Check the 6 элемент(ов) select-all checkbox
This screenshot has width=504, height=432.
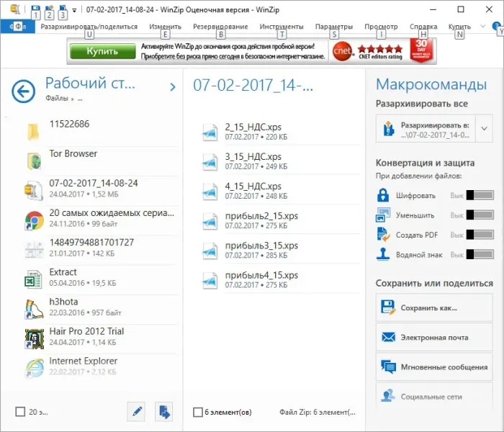[x=198, y=412]
